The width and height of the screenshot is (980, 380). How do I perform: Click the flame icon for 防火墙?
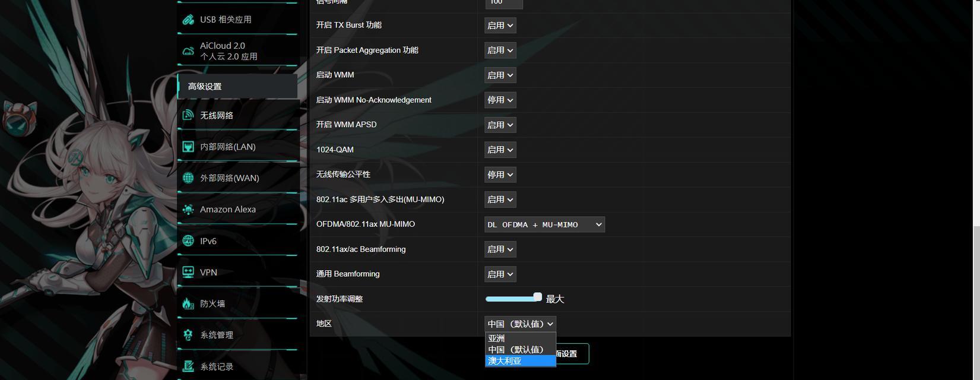[x=188, y=303]
